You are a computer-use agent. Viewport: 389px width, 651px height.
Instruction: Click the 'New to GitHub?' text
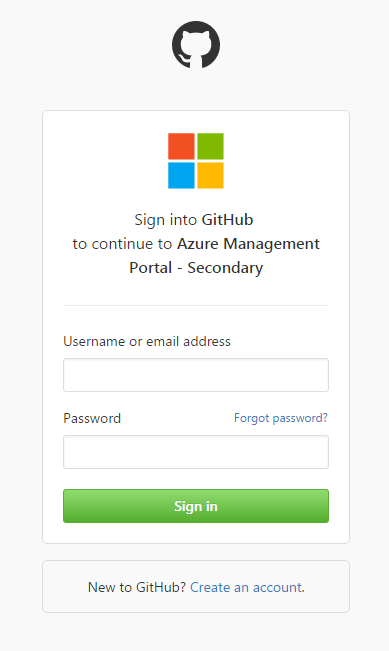tap(137, 587)
